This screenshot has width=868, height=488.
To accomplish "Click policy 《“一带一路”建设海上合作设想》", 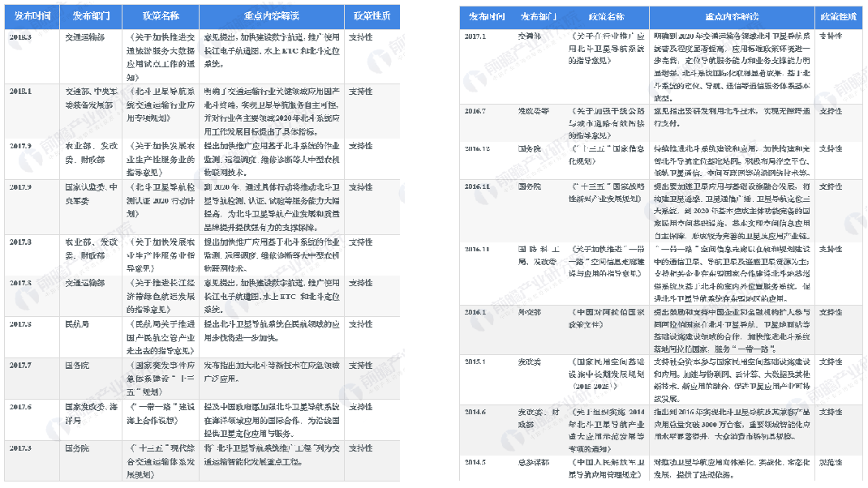I will pyautogui.click(x=161, y=414).
